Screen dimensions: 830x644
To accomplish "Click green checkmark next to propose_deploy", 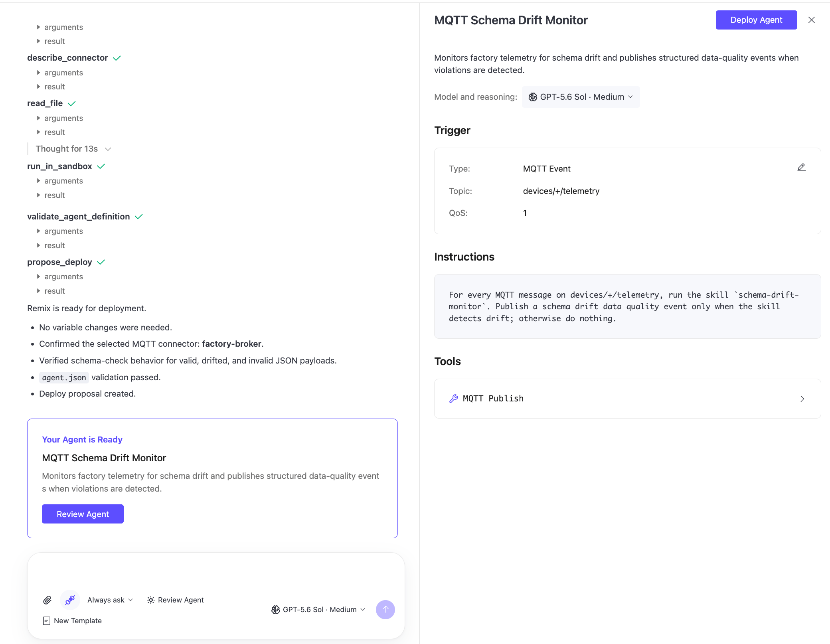I will point(101,262).
